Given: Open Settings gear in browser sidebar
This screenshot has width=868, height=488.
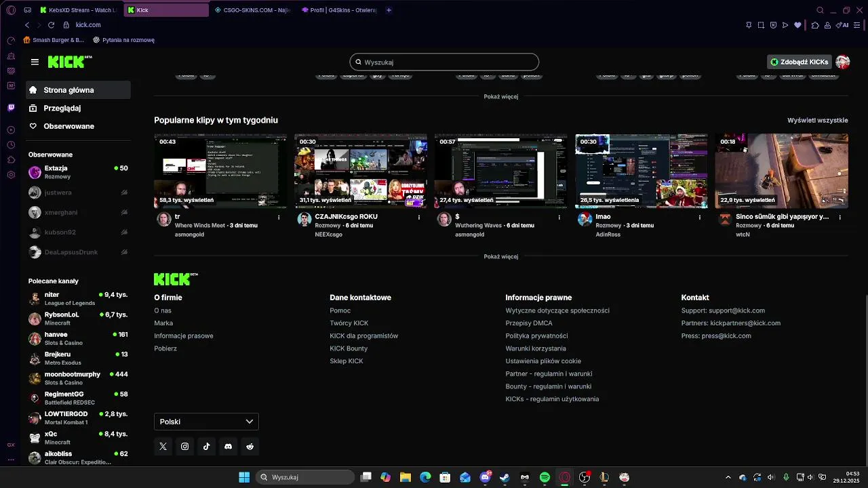Looking at the screenshot, I should 11,175.
